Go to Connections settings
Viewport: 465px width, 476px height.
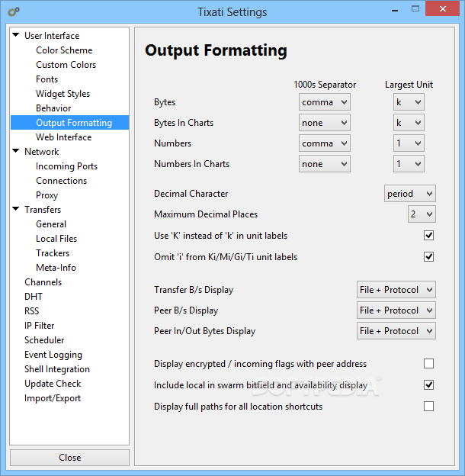click(x=61, y=181)
